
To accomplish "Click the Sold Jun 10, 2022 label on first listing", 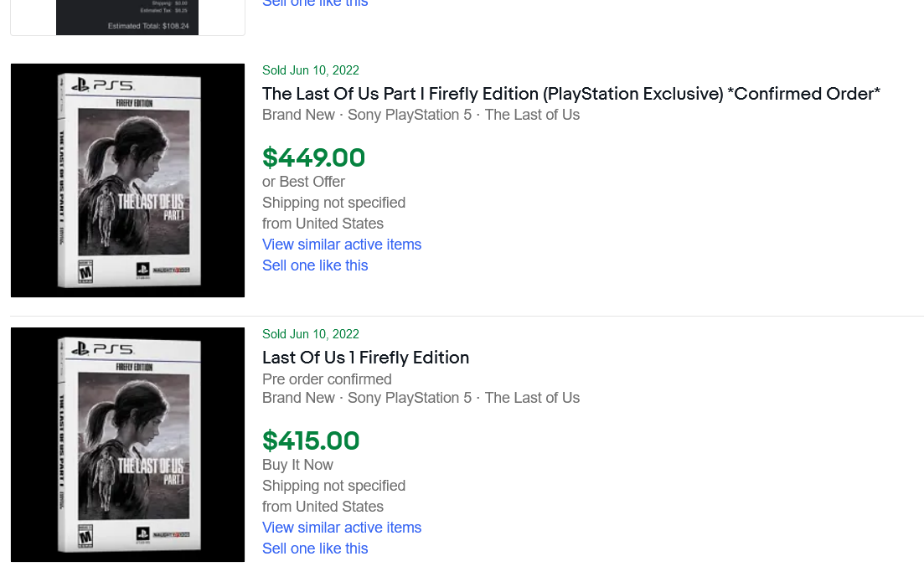I will (310, 70).
